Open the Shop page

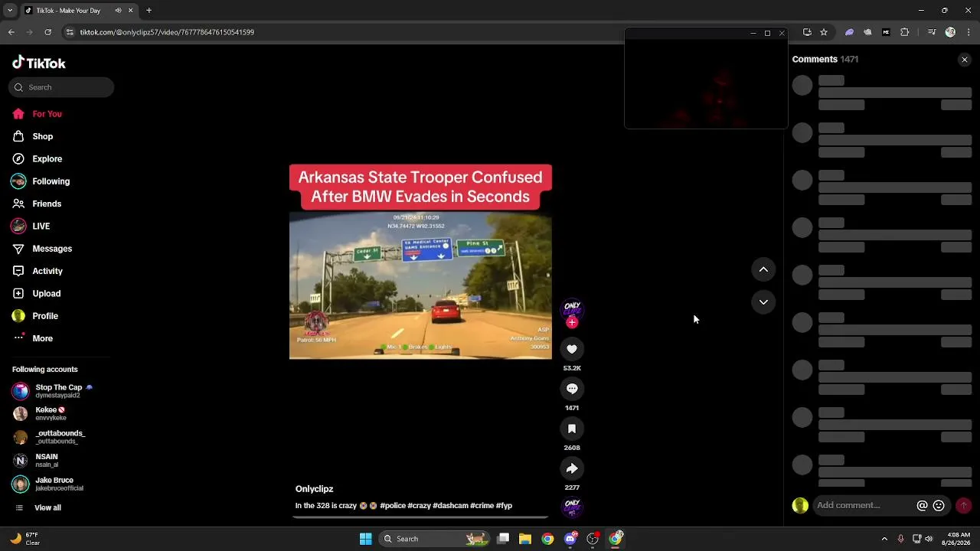(43, 136)
